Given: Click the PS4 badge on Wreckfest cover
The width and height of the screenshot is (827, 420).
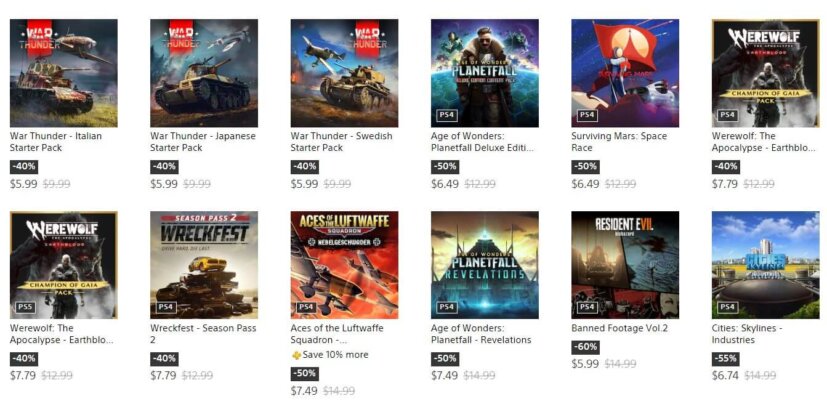Looking at the screenshot, I should pyautogui.click(x=166, y=307).
